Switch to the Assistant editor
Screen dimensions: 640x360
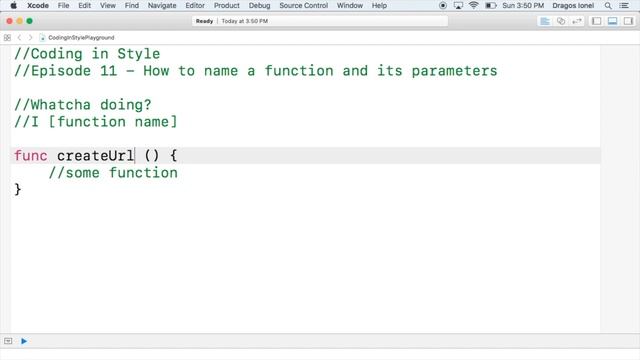(561, 21)
